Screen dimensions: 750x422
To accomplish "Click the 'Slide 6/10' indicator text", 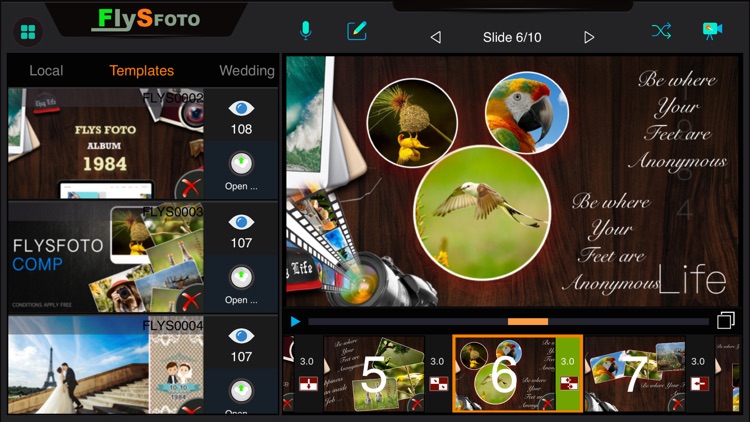I will pyautogui.click(x=512, y=37).
